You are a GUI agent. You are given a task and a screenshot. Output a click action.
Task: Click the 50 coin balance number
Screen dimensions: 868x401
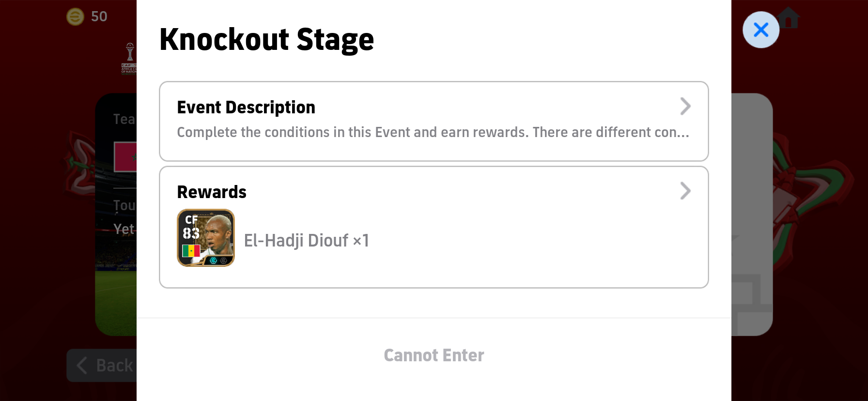pos(99,17)
